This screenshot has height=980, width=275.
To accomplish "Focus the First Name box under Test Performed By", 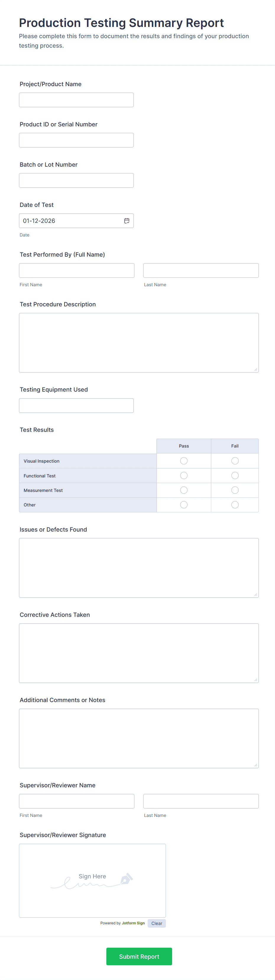I will click(76, 270).
